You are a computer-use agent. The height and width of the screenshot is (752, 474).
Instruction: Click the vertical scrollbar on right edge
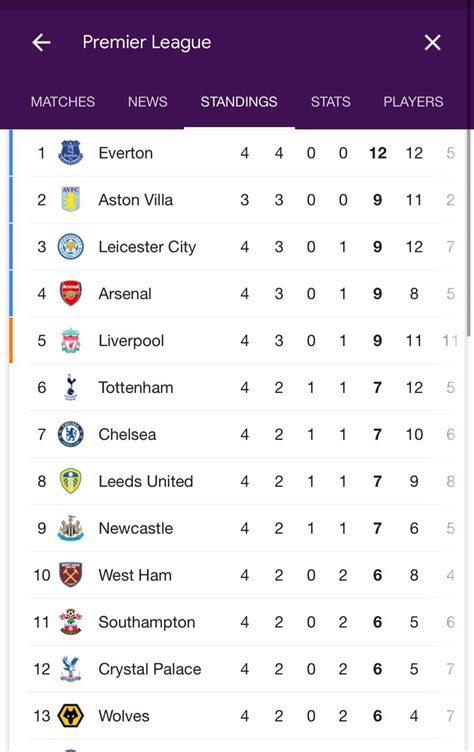469,235
